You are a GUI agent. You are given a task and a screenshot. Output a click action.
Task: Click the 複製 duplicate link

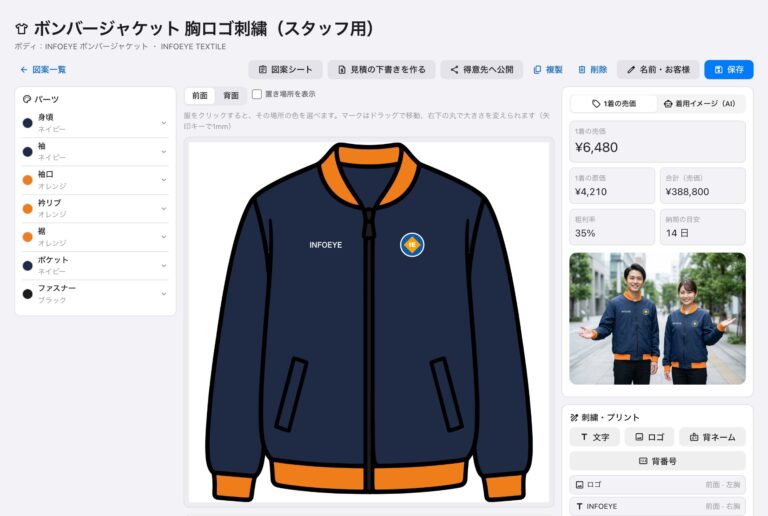pyautogui.click(x=548, y=70)
